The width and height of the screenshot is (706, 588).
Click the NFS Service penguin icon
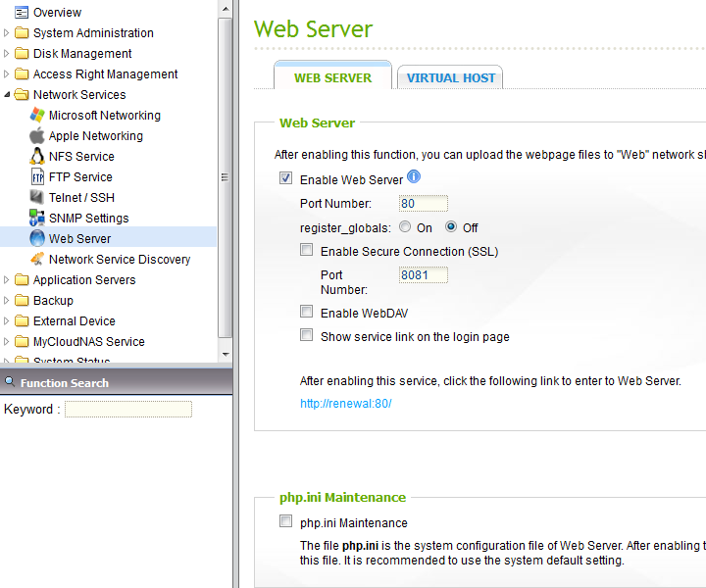(x=37, y=157)
